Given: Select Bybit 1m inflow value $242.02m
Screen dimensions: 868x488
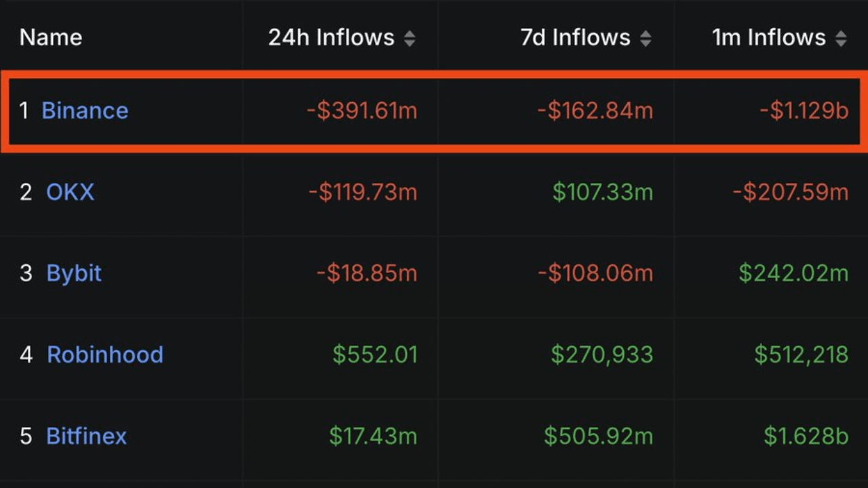Looking at the screenshot, I should pos(793,273).
